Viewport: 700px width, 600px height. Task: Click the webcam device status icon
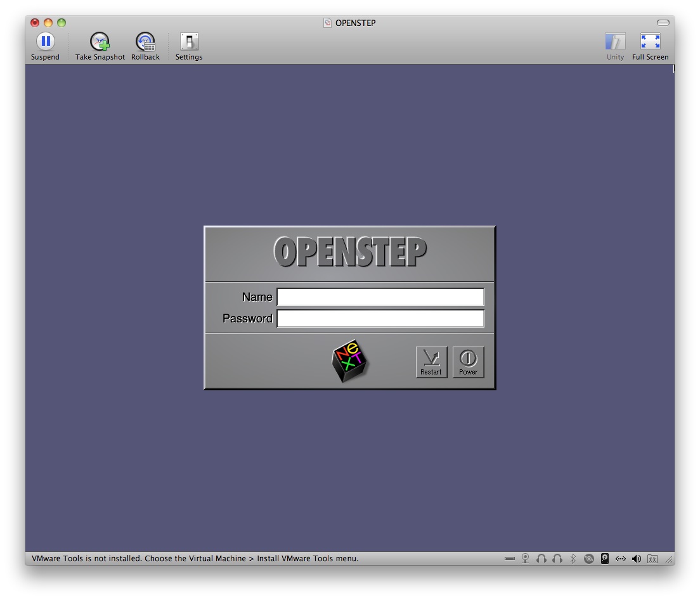pyautogui.click(x=526, y=559)
